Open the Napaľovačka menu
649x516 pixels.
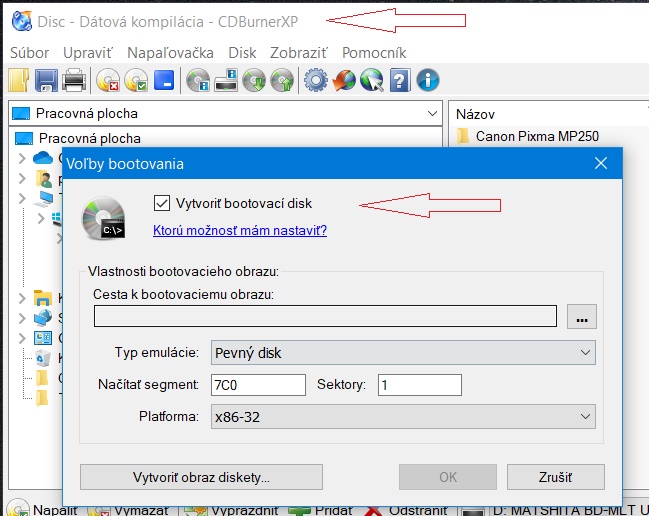point(170,53)
